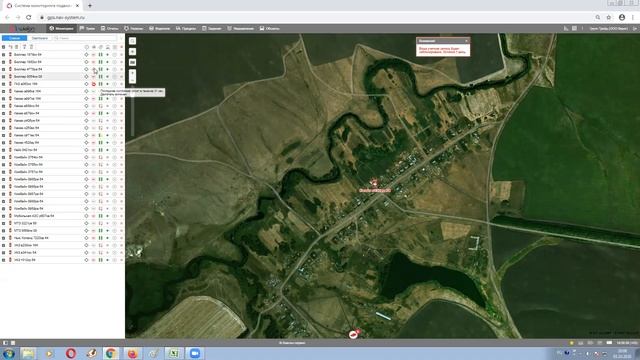Click the notification popup message text
640x360 pixels.
pyautogui.click(x=442, y=50)
